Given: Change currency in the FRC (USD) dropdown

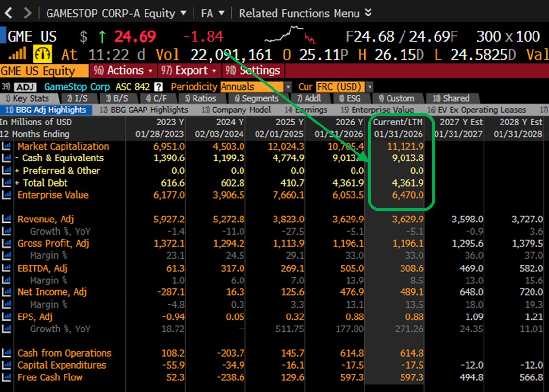Looking at the screenshot, I should 344,87.
